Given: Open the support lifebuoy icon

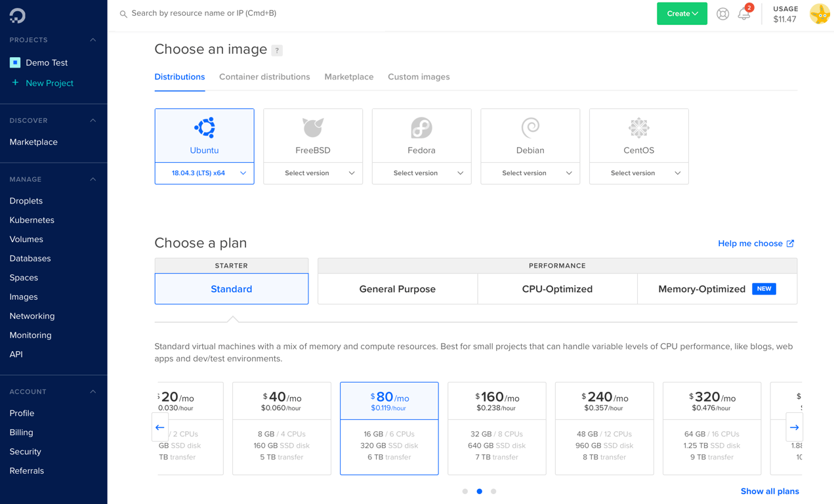Looking at the screenshot, I should (722, 14).
